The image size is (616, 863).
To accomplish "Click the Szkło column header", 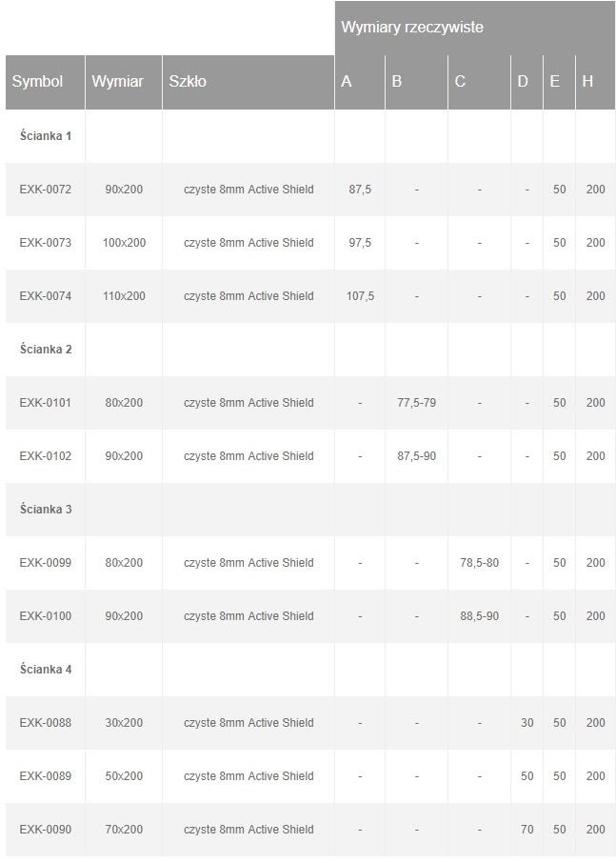I will coord(188,82).
